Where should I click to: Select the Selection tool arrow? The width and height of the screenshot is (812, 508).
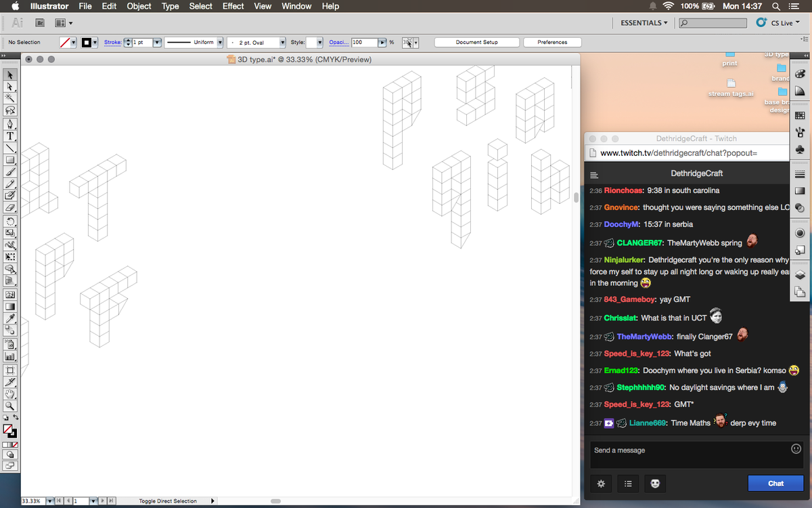(9, 75)
